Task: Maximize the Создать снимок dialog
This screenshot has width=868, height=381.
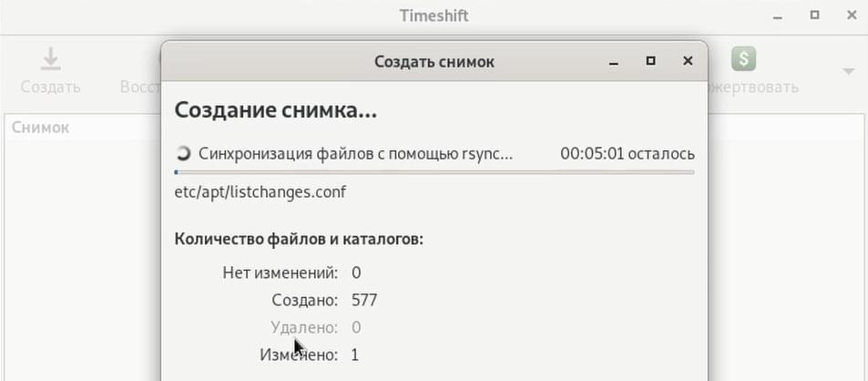Action: (x=651, y=61)
